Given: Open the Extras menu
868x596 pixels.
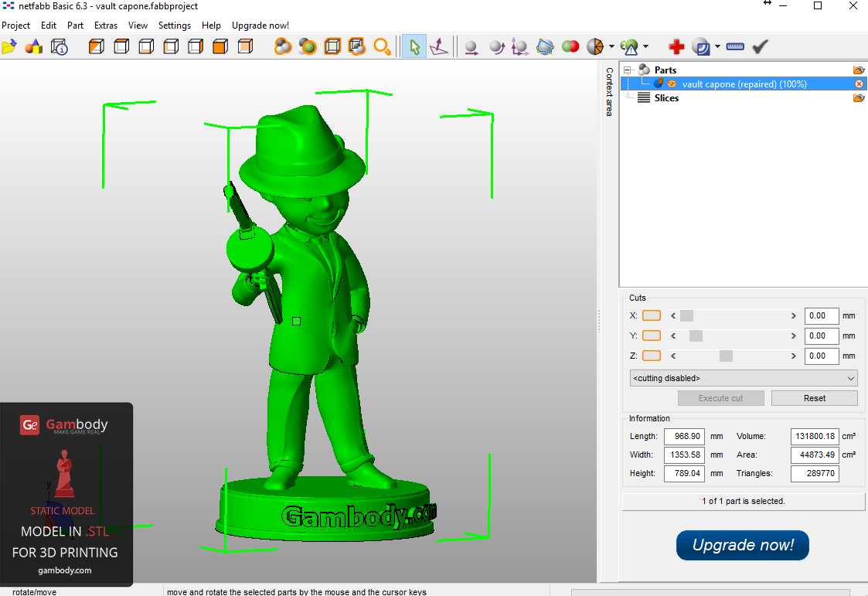Looking at the screenshot, I should pos(106,26).
